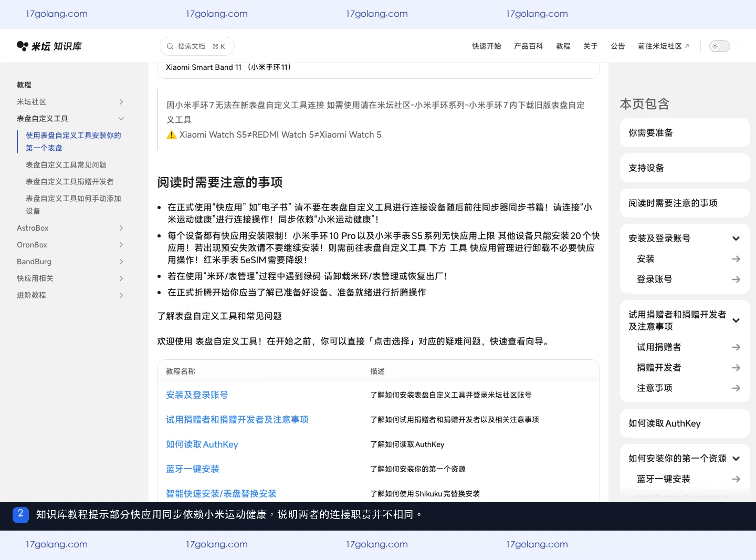The height and width of the screenshot is (560, 756).
Task: Open the 蓝牙一键安装 table link
Action: (193, 469)
